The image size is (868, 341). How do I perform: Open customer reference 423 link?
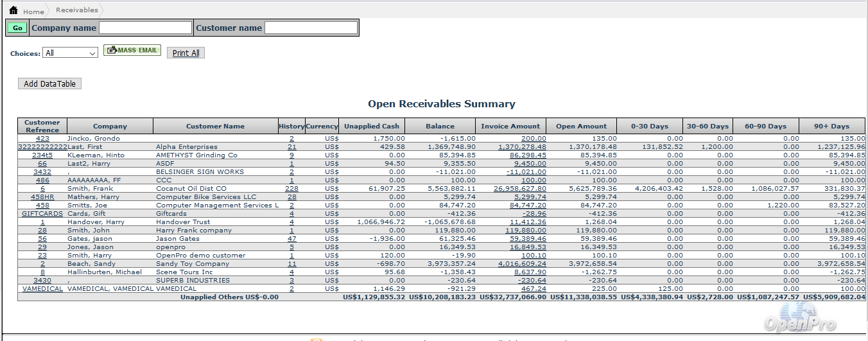(42, 139)
